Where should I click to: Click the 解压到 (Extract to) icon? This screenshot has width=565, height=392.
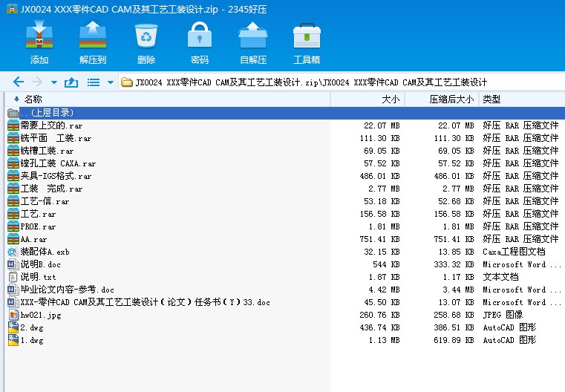pyautogui.click(x=93, y=35)
